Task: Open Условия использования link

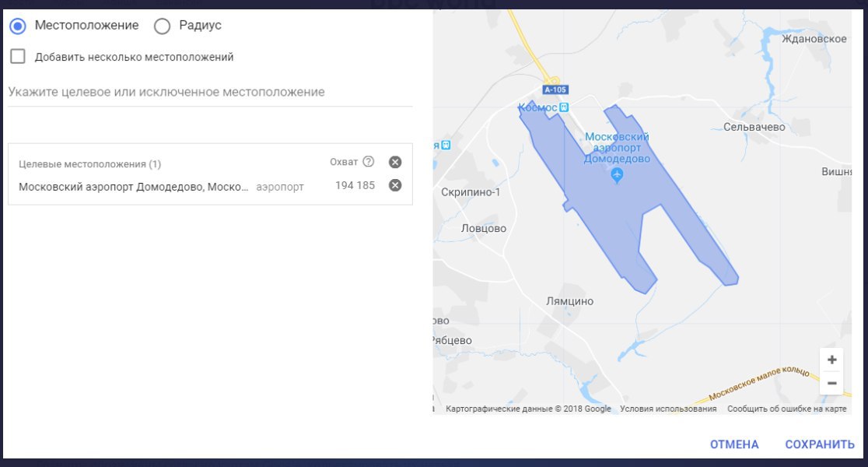Action: pos(668,409)
